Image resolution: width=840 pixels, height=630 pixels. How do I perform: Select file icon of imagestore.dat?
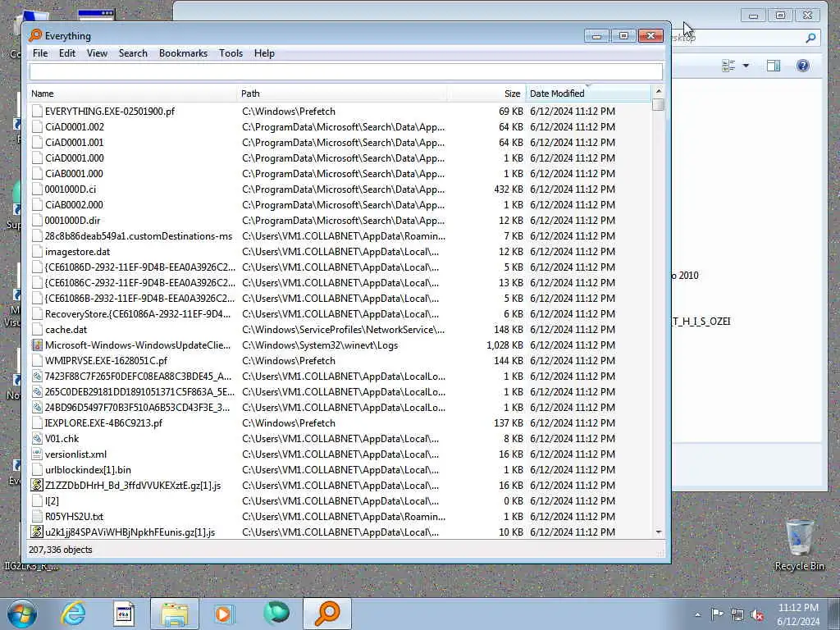pyautogui.click(x=37, y=251)
